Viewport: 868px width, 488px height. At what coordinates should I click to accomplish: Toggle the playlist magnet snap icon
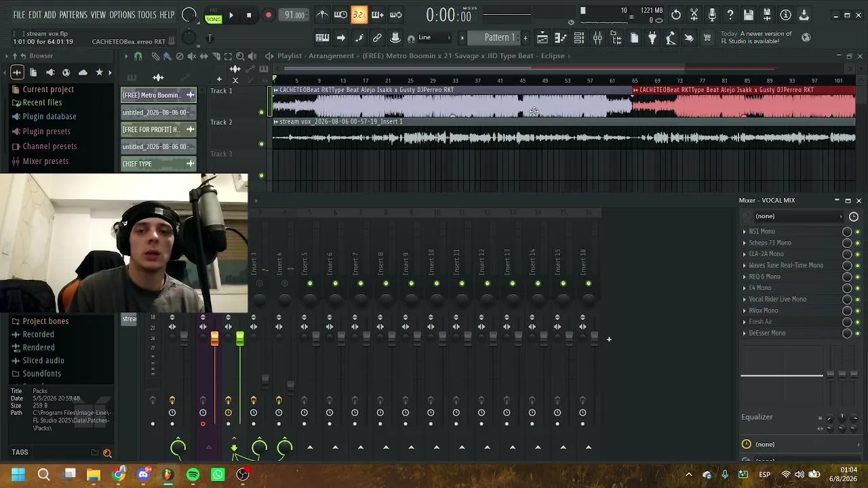tap(138, 56)
